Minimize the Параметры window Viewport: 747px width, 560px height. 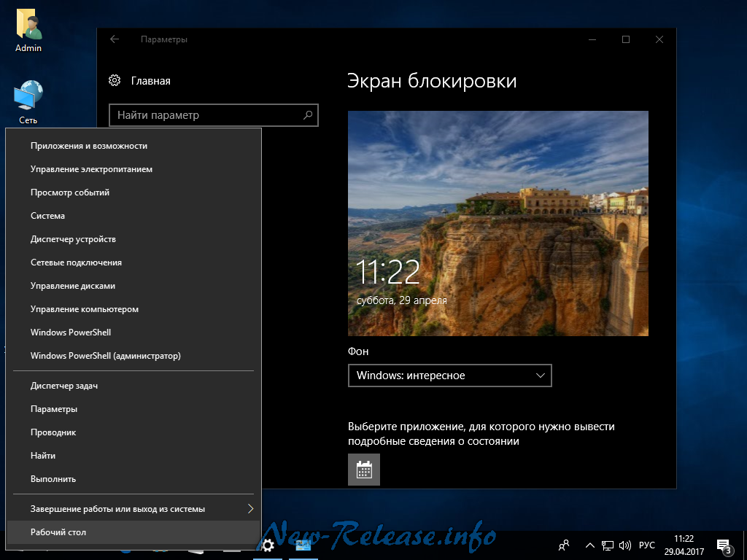pos(592,39)
